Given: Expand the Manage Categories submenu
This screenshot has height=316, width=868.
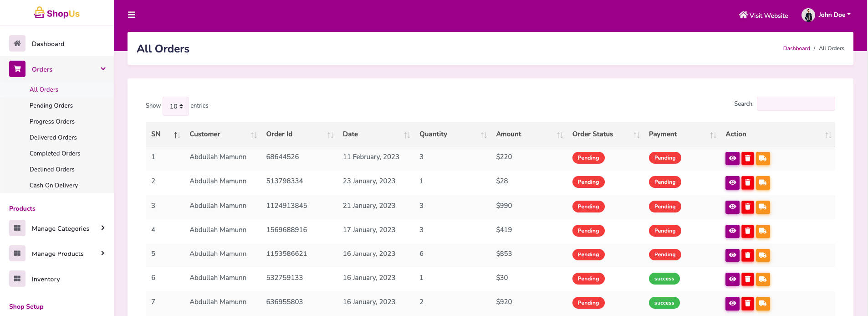Looking at the screenshot, I should pyautogui.click(x=103, y=228).
